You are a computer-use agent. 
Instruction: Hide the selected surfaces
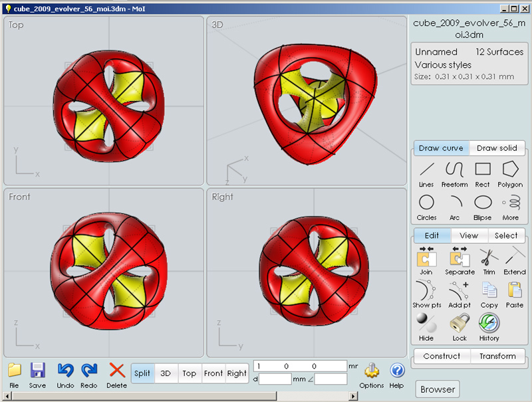(426, 327)
